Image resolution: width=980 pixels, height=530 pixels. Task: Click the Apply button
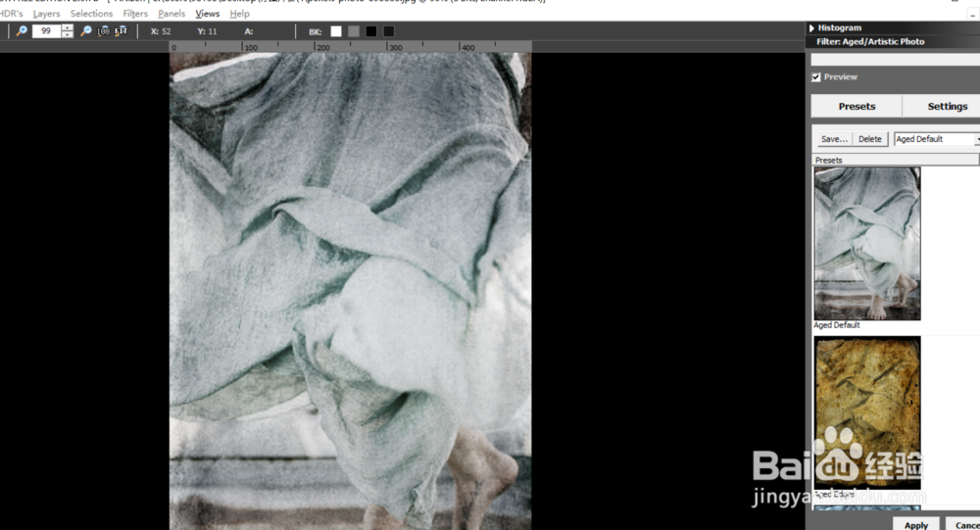[916, 524]
